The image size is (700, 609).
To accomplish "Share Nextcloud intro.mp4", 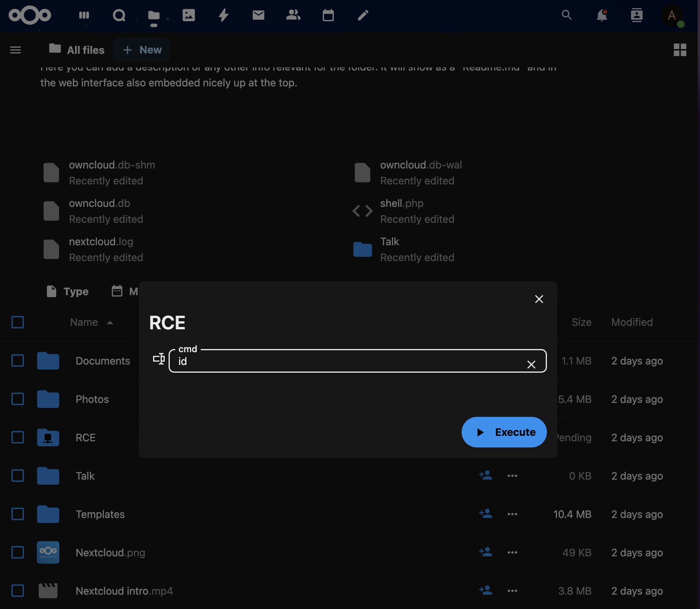I will pos(486,590).
